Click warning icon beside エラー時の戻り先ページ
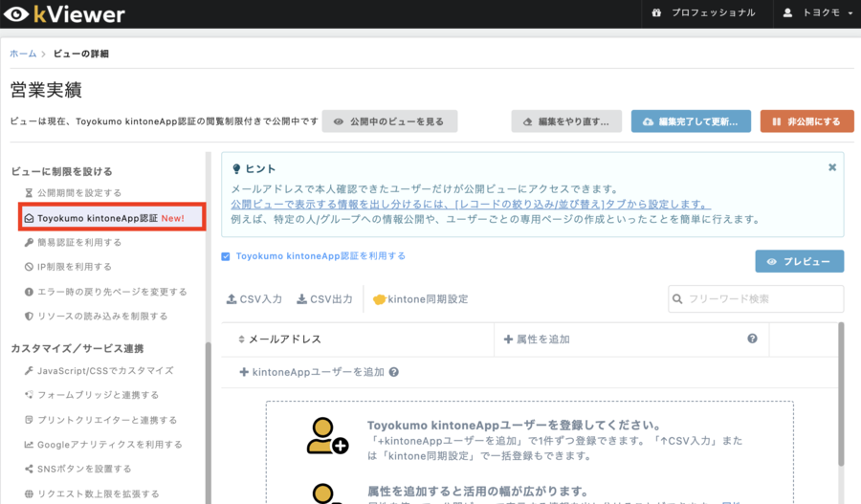This screenshot has width=861, height=504. [x=29, y=292]
